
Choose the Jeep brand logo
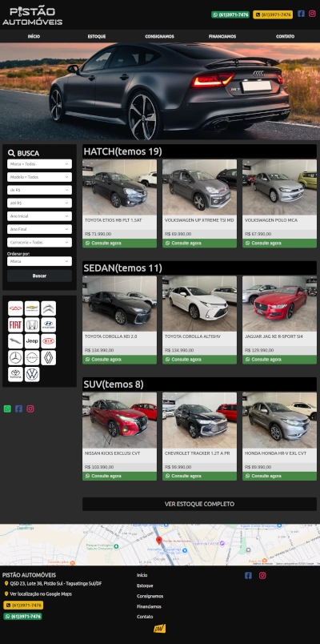[32, 341]
